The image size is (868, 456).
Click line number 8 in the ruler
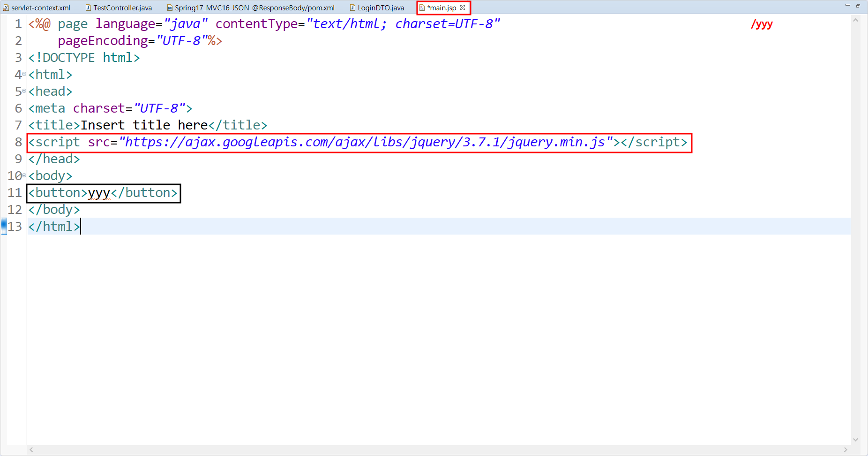pyautogui.click(x=18, y=142)
